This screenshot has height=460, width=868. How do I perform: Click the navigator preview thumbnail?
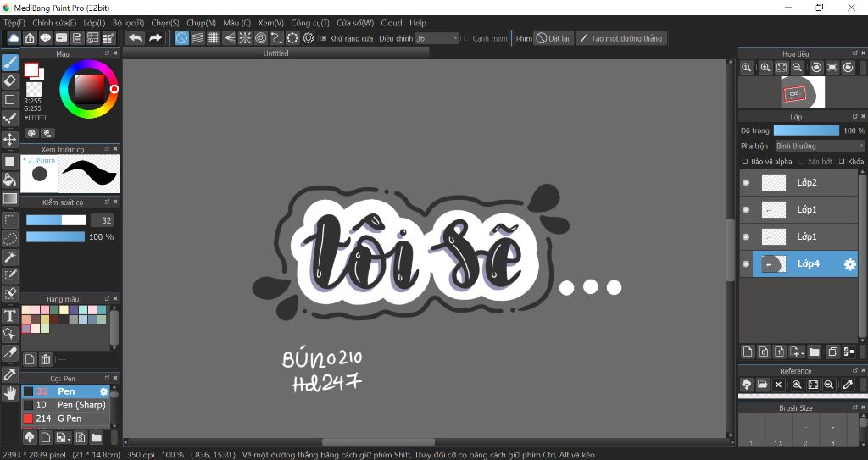pos(803,91)
